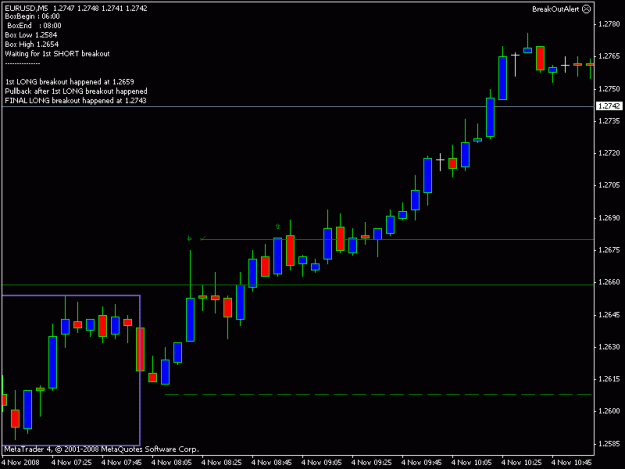Click the 'BoxBegin : 06:00' text line
The width and height of the screenshot is (625, 469).
click(x=32, y=17)
